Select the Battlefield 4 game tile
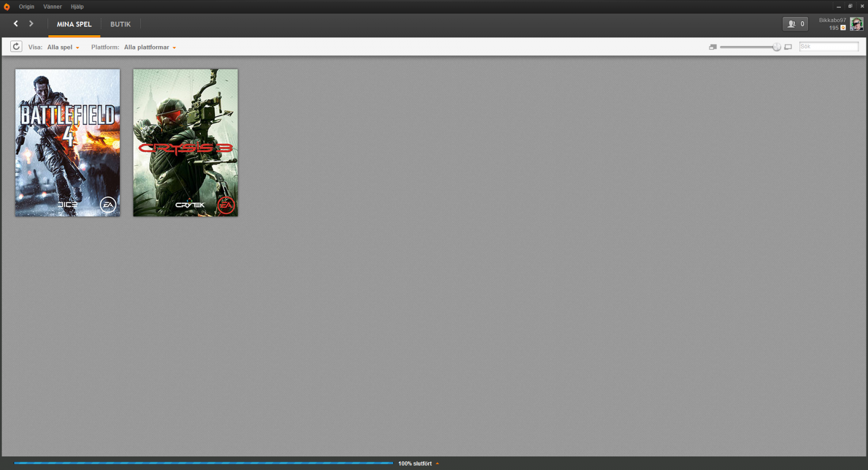This screenshot has width=868, height=470. click(x=68, y=143)
